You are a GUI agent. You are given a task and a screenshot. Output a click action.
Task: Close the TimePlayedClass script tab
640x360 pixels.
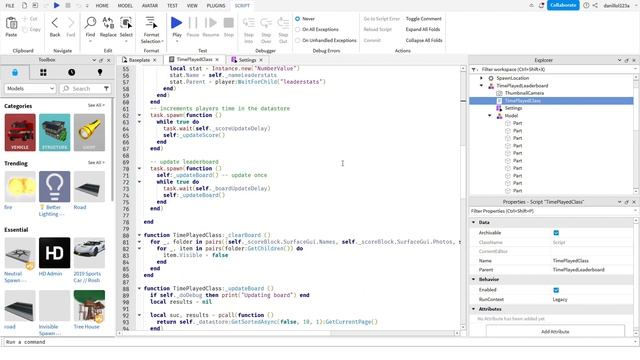pos(217,60)
